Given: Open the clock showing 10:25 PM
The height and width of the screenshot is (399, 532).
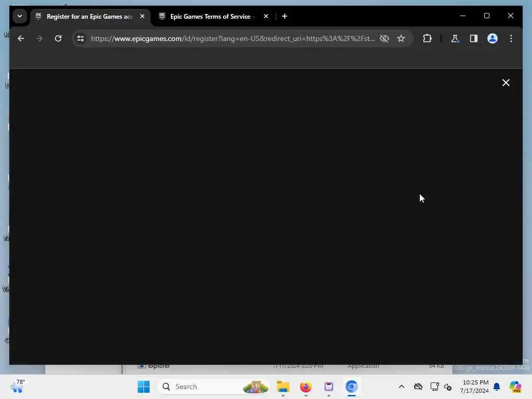Looking at the screenshot, I should [x=474, y=387].
